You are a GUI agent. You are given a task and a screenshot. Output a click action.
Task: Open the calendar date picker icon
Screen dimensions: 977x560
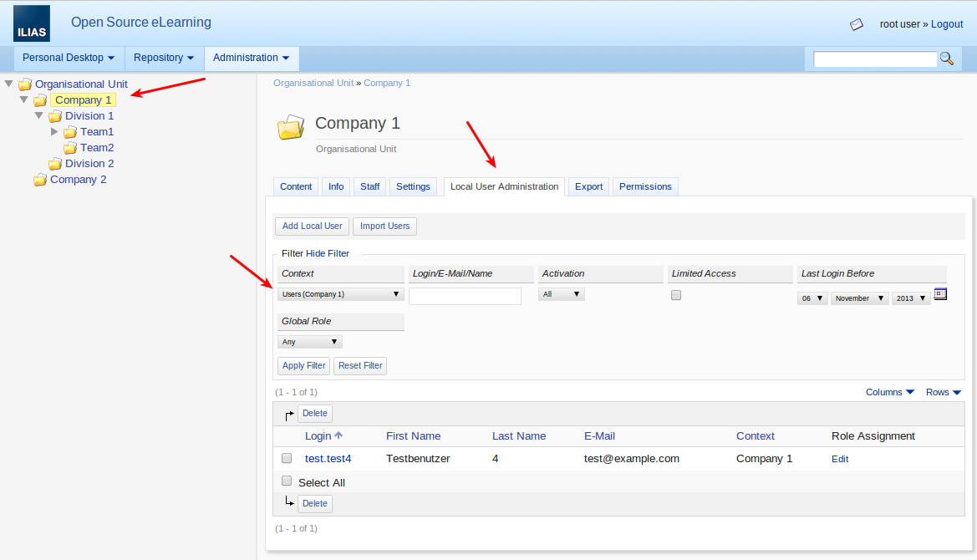pyautogui.click(x=940, y=294)
